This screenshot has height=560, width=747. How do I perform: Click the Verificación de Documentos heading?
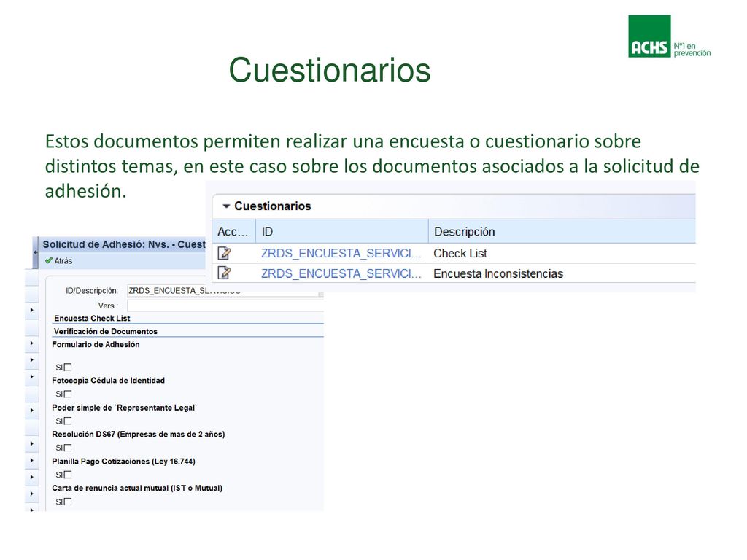pyautogui.click(x=106, y=331)
